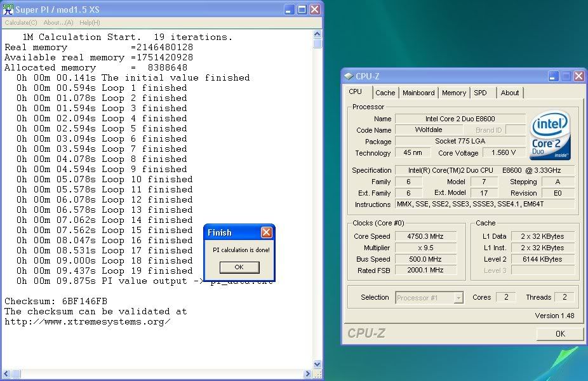The image size is (588, 381).
Task: Click the Level 2 value '6144 KBytes'
Action: point(542,259)
